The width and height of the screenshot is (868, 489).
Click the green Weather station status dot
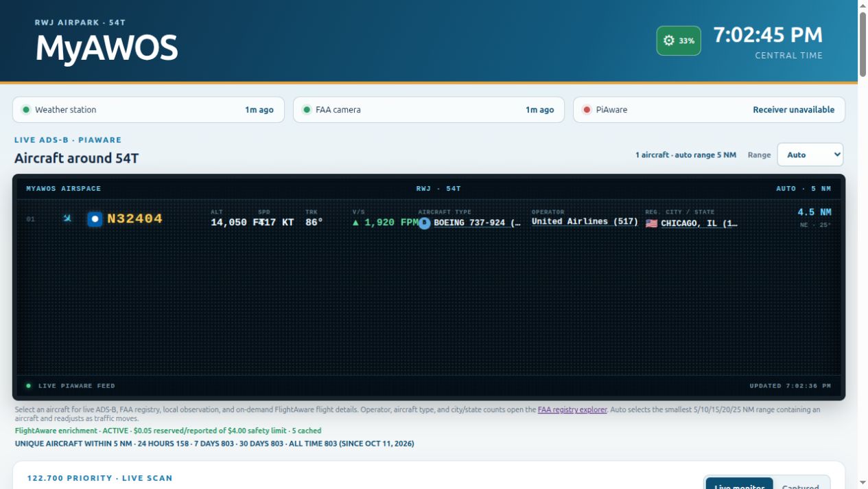[x=26, y=110]
